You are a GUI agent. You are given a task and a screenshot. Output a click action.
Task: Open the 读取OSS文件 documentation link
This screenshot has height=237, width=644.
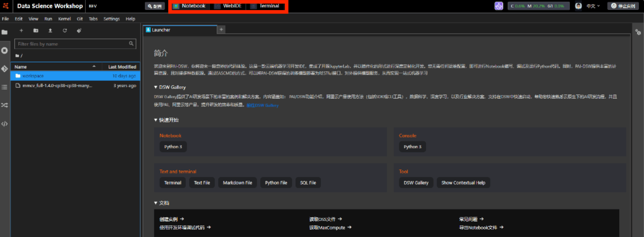[x=325, y=219]
